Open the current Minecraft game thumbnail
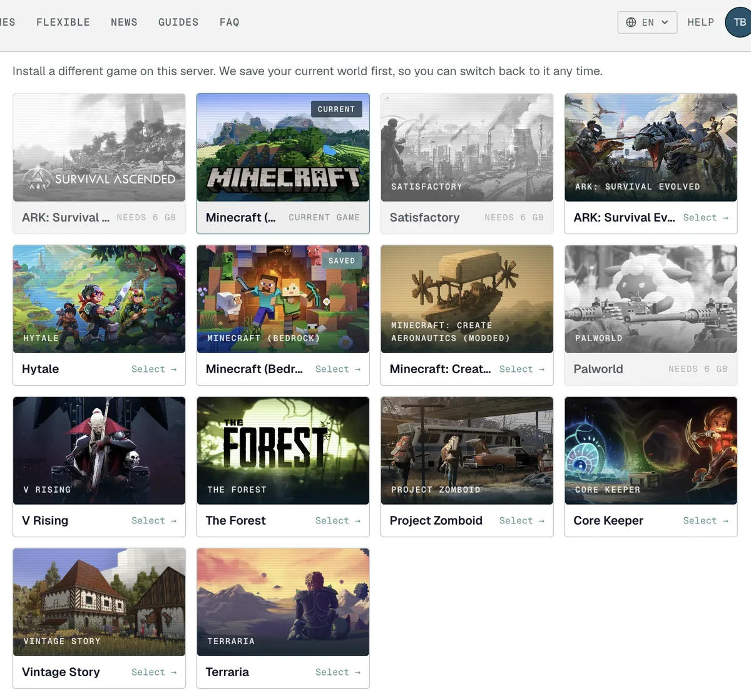This screenshot has width=751, height=700. (x=283, y=148)
